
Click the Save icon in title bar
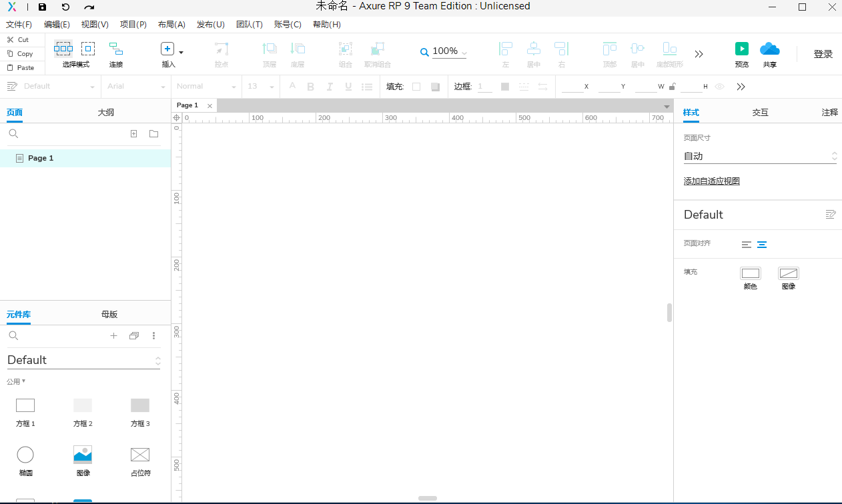point(43,7)
